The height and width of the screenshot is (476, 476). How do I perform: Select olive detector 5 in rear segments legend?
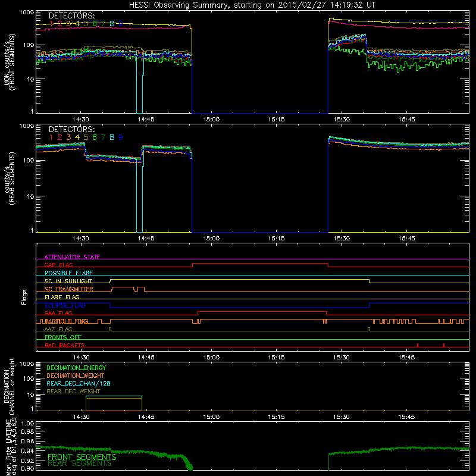click(x=86, y=137)
